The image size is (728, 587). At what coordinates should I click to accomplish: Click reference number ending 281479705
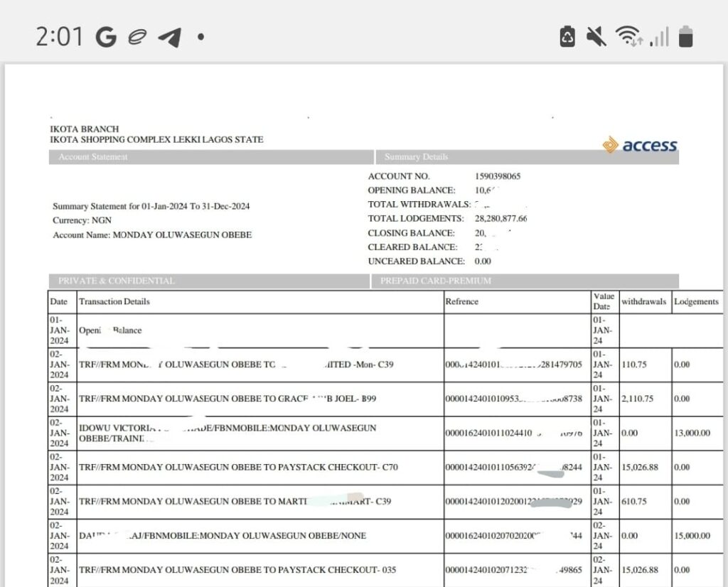tap(513, 365)
